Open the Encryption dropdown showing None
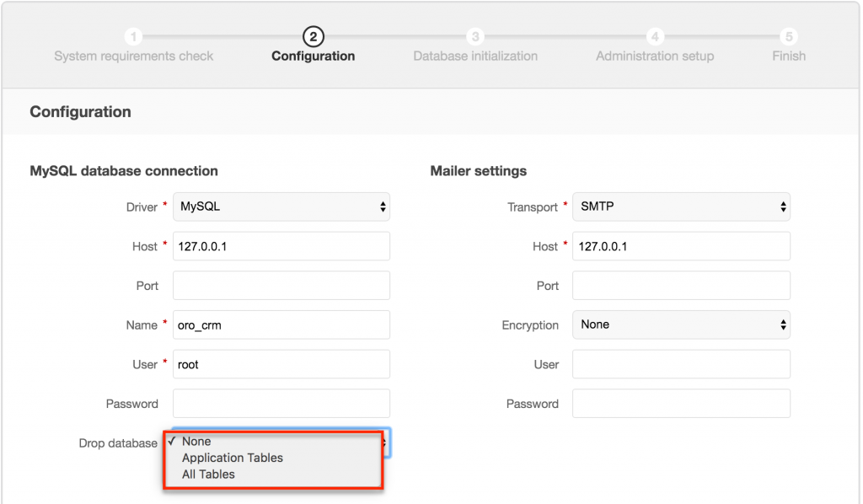The height and width of the screenshot is (504, 863). [x=681, y=324]
